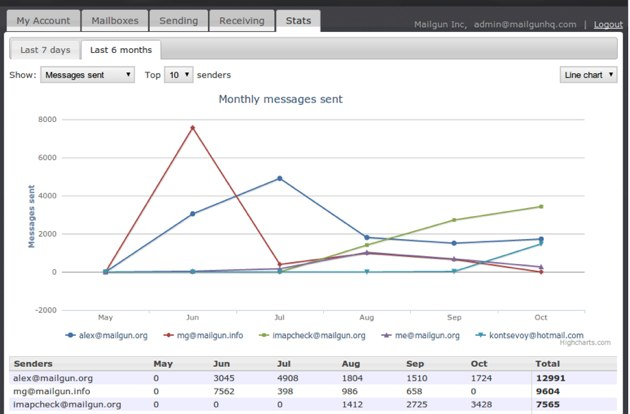The width and height of the screenshot is (630, 414).
Task: Open the Line chart type dropdown
Action: 588,75
